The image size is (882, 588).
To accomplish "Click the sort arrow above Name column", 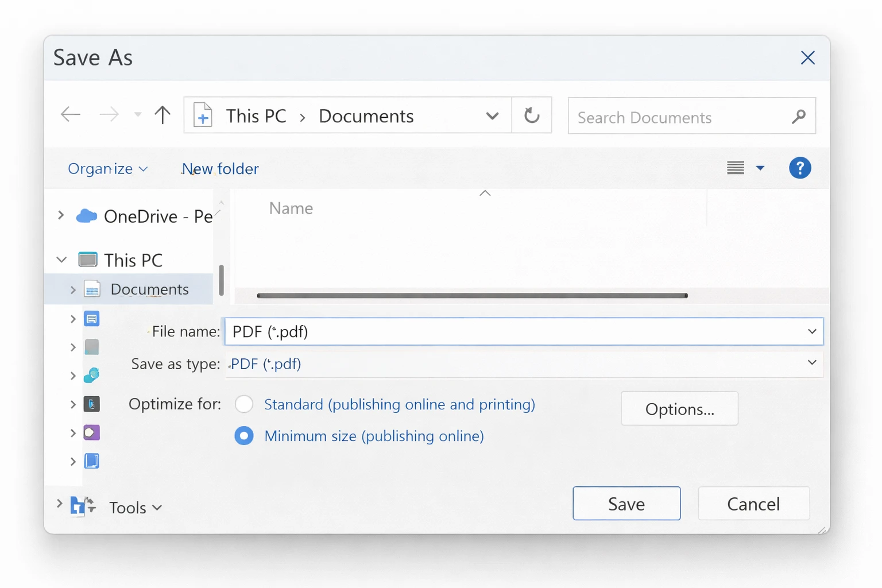I will pyautogui.click(x=485, y=193).
